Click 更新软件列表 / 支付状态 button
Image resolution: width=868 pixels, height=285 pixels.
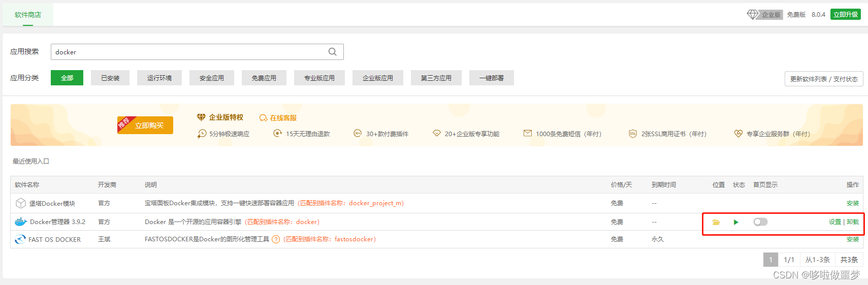click(824, 79)
